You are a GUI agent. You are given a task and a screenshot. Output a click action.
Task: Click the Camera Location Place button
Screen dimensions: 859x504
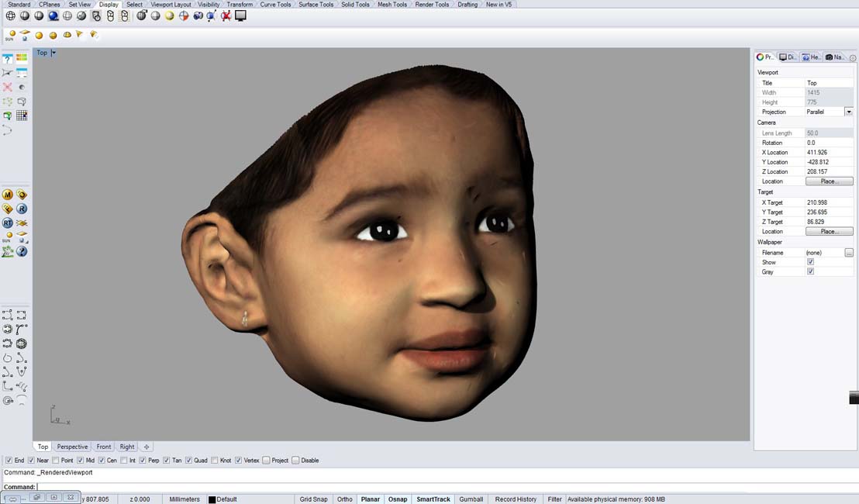pos(829,181)
